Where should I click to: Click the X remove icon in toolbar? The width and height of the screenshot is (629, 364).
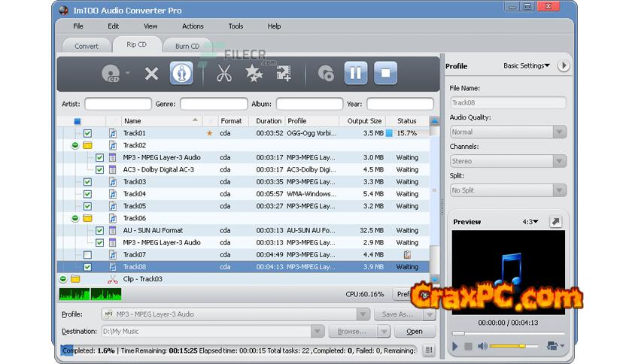click(x=151, y=73)
